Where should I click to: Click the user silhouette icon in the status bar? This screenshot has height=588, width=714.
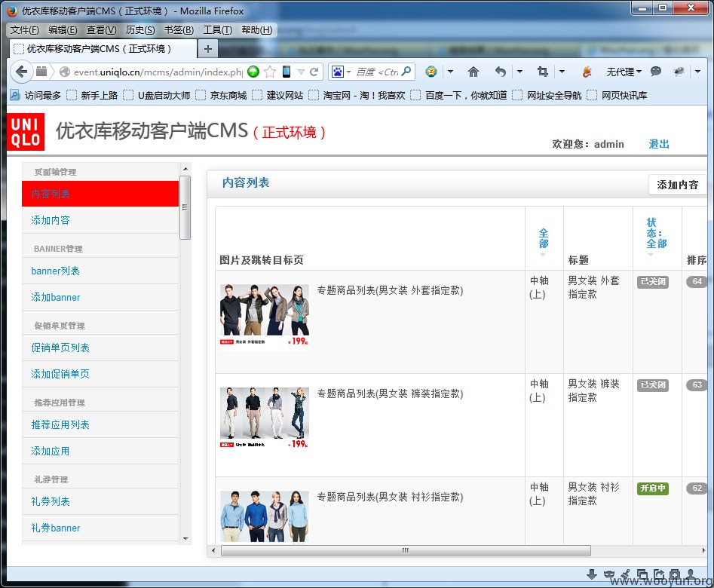(691, 574)
